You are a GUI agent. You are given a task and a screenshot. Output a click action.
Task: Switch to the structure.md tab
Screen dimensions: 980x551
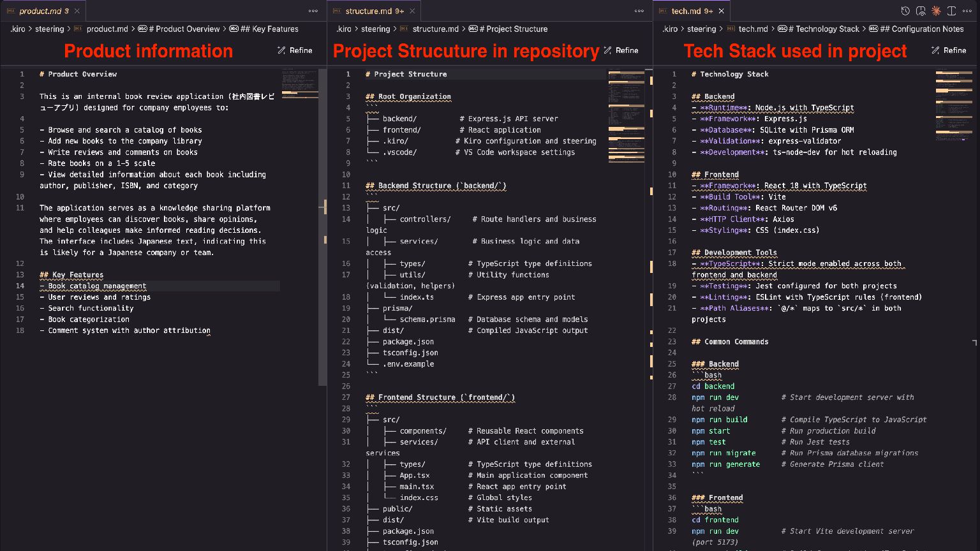[375, 11]
